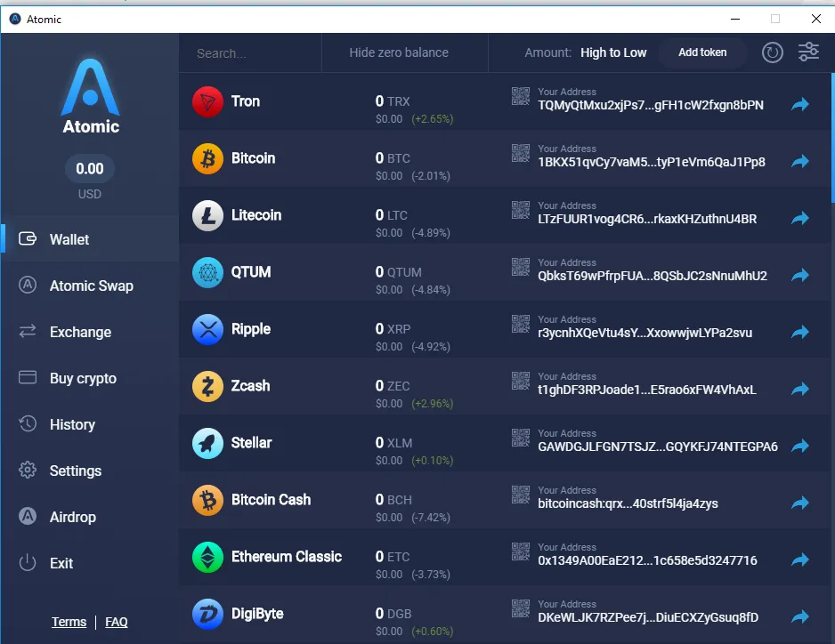The height and width of the screenshot is (644, 835).
Task: Focus the Search coins field
Action: tap(250, 53)
